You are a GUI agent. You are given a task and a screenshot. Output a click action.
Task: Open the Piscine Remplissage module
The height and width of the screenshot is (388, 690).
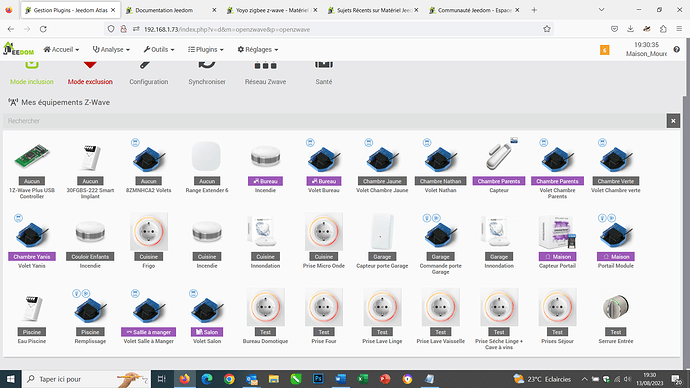coord(90,317)
